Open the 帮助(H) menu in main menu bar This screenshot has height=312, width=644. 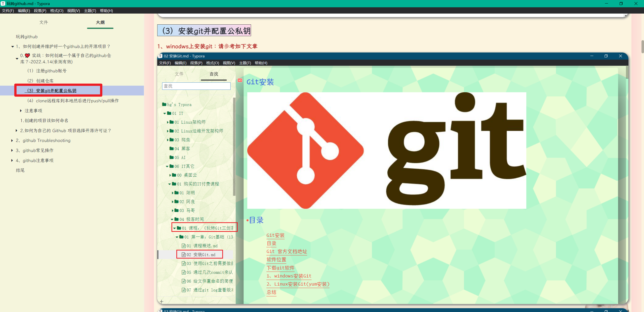click(106, 11)
